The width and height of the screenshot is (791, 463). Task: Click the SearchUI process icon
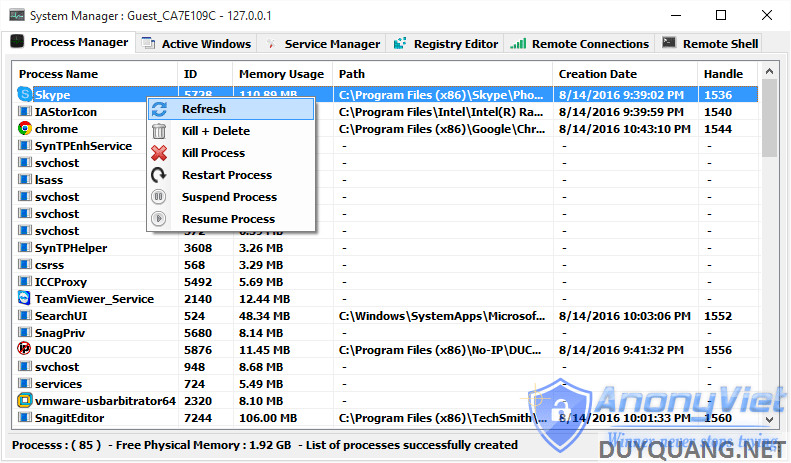tap(24, 316)
